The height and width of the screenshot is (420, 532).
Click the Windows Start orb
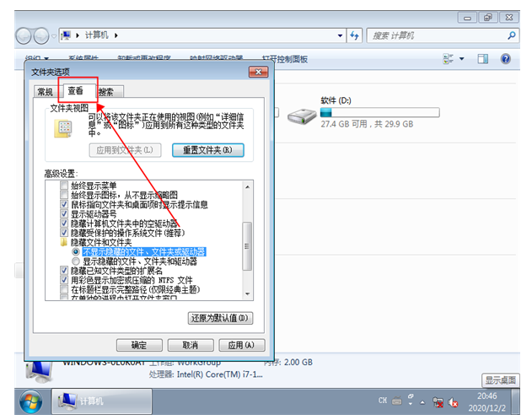coord(31,402)
